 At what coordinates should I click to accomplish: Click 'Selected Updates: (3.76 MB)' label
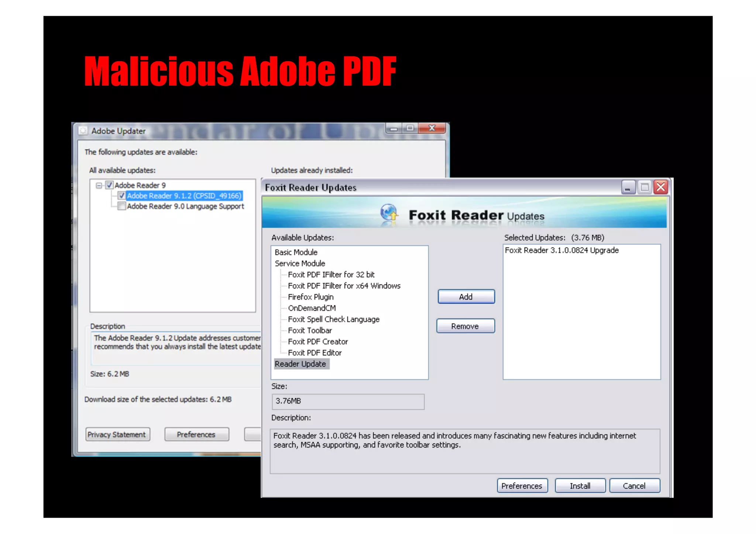point(554,238)
